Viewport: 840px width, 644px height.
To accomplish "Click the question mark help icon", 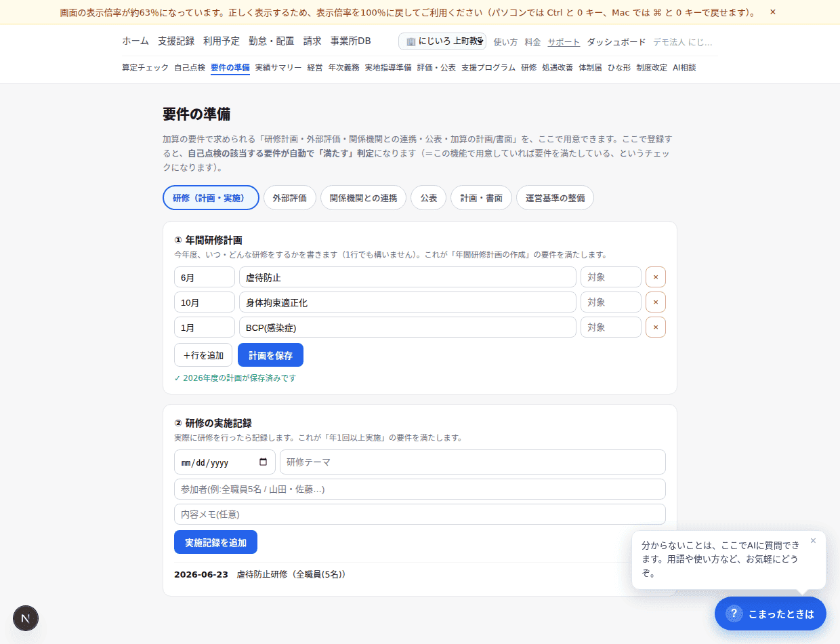I will tap(734, 613).
